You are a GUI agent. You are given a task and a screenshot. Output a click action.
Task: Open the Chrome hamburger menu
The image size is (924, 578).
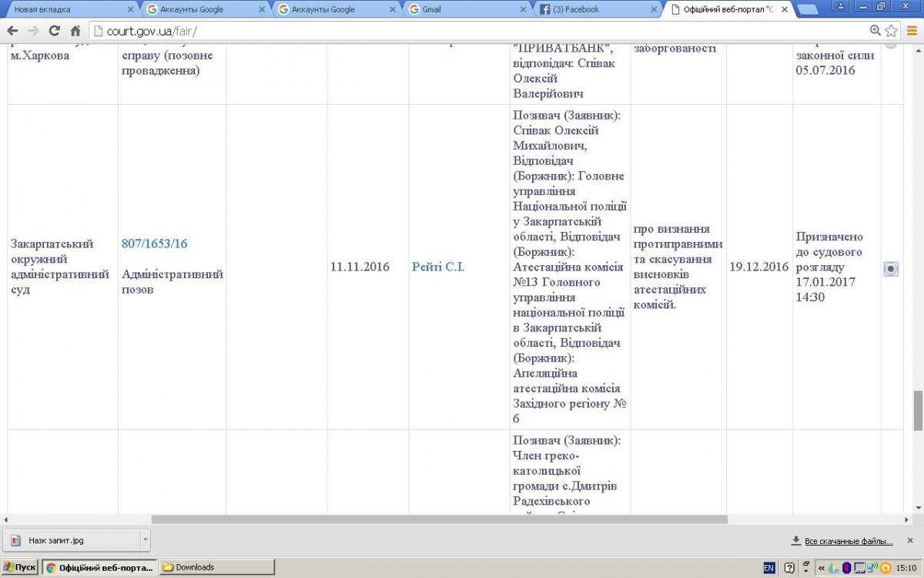[x=912, y=31]
